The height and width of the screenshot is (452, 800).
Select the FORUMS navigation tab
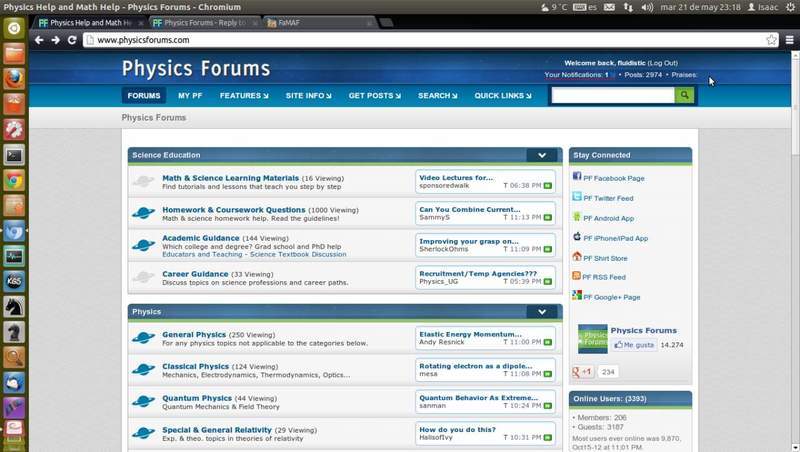coord(144,95)
